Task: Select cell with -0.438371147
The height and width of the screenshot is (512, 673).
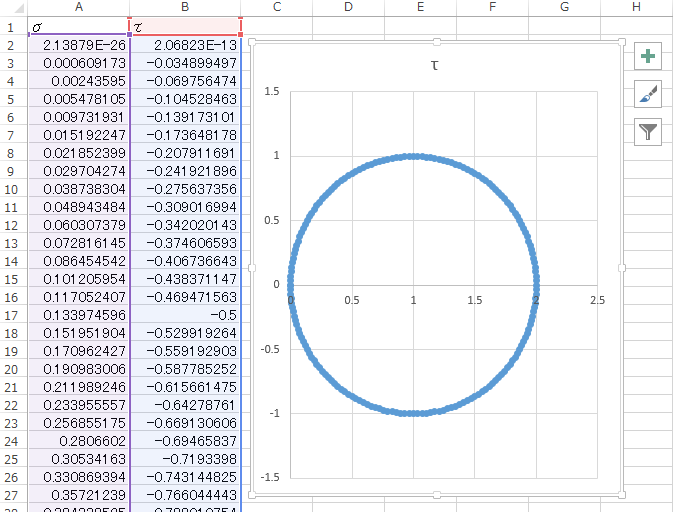Action: [185, 279]
